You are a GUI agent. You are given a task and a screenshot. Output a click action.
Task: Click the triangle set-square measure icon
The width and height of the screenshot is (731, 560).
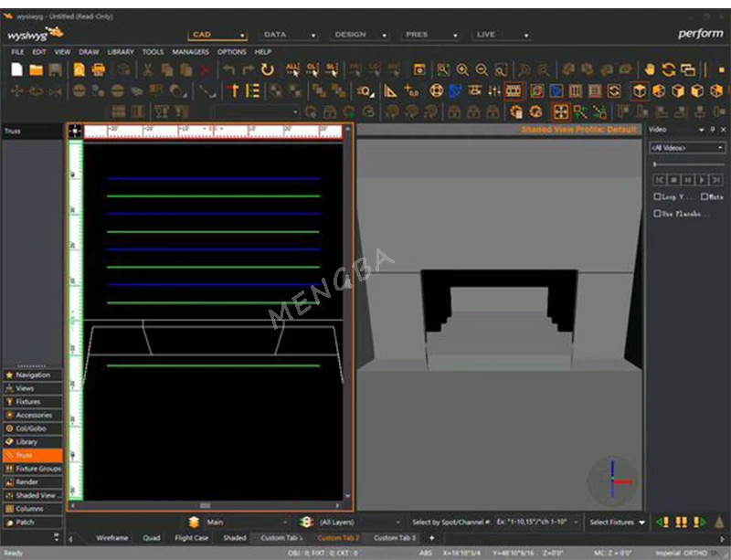(390, 91)
